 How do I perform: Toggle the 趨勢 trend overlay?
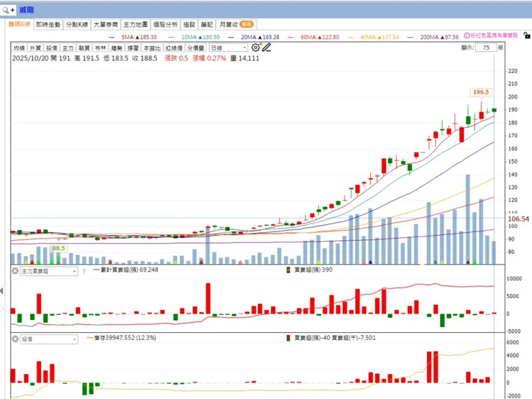116,48
